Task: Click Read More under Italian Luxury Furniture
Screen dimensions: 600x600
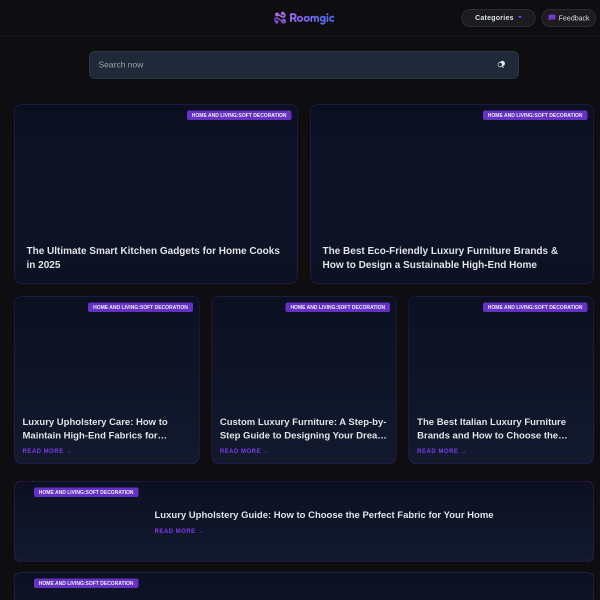Action: (x=441, y=451)
